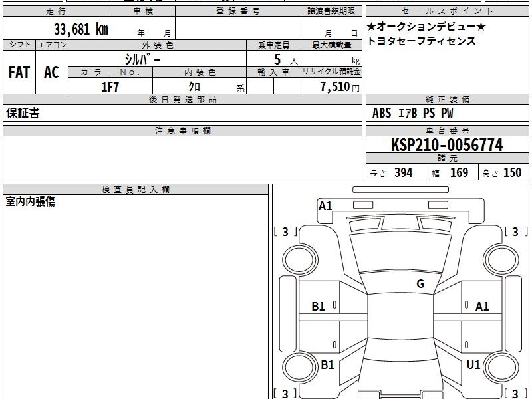This screenshot has width=532, height=399.
Task: Select the inspector note 室内内張傷
Action: [30, 202]
